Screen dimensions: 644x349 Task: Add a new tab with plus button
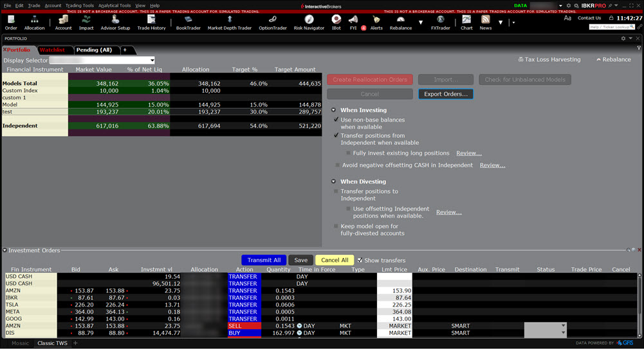click(x=125, y=50)
